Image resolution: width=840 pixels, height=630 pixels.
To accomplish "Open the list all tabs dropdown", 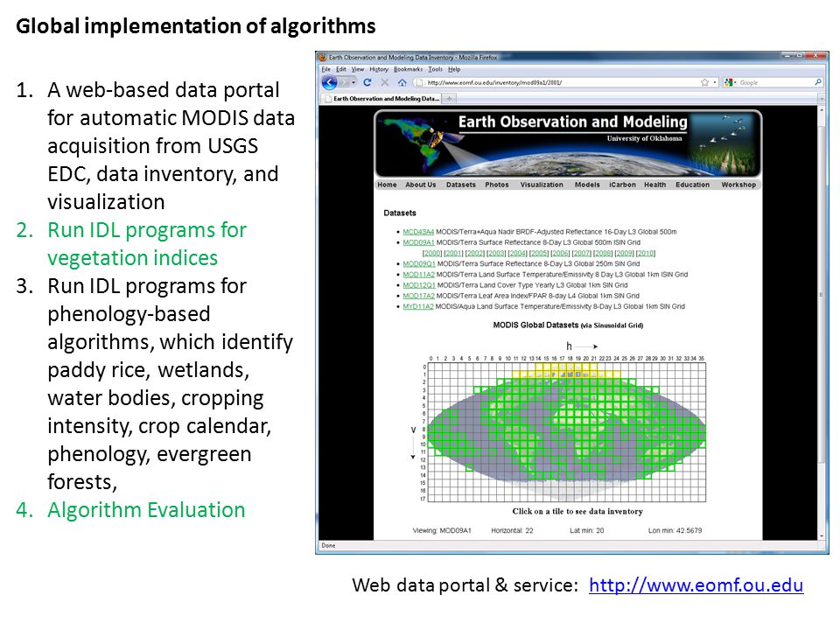I will [x=822, y=99].
